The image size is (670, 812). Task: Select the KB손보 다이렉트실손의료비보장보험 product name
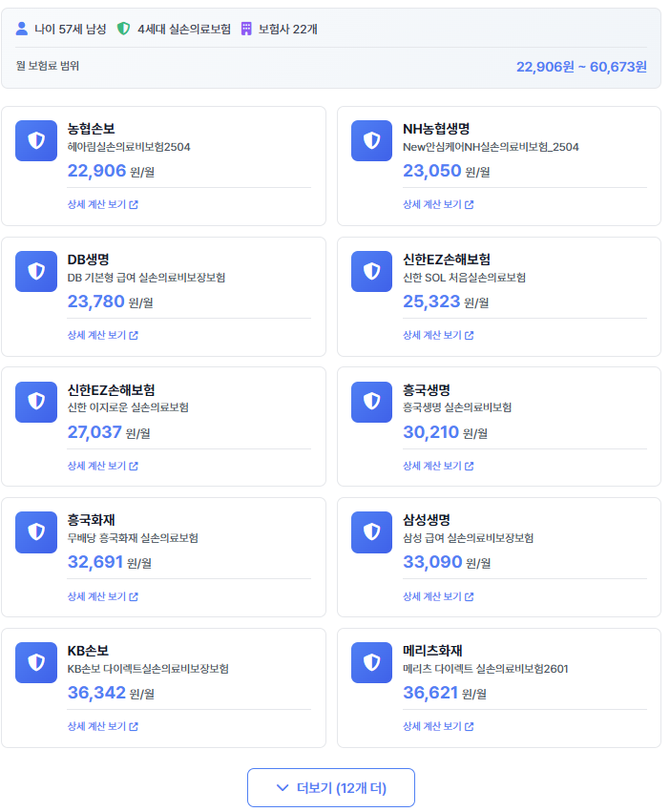(x=148, y=669)
